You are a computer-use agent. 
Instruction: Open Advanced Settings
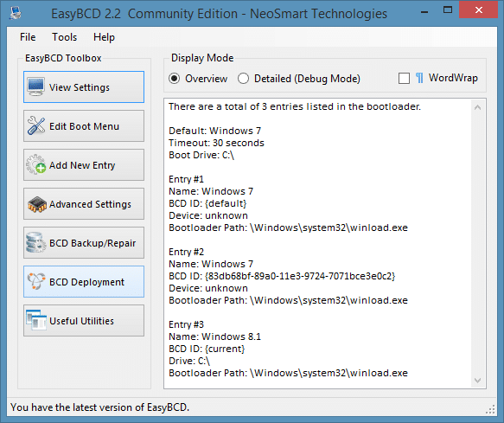(84, 204)
